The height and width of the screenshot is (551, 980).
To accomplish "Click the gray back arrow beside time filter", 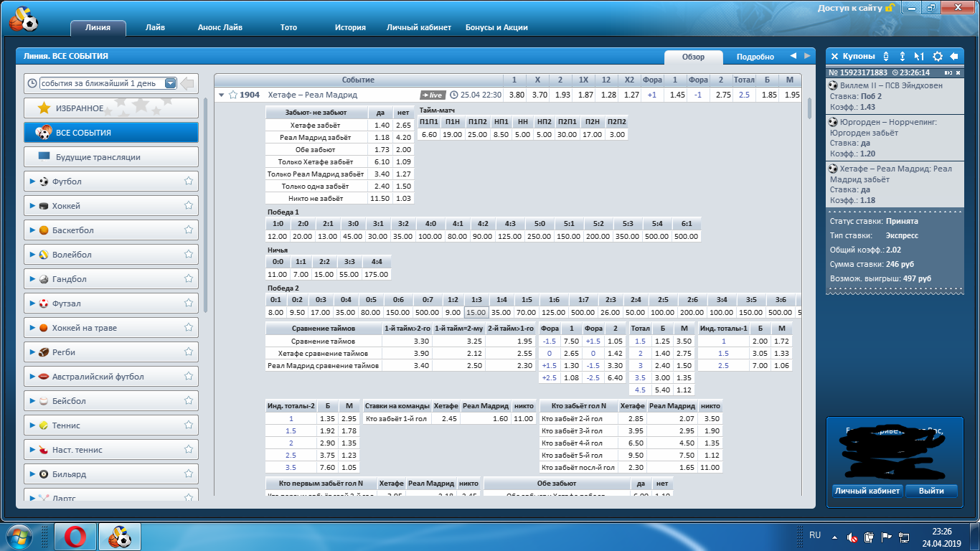I will click(x=187, y=84).
